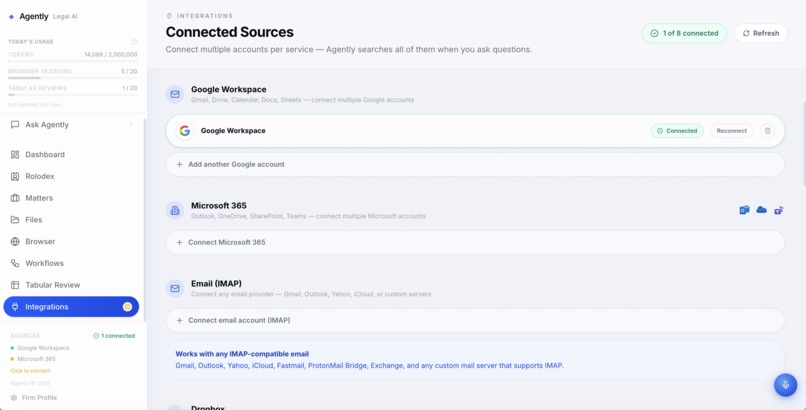Click the 'Click to connect' link
This screenshot has height=410, width=806.
30,371
